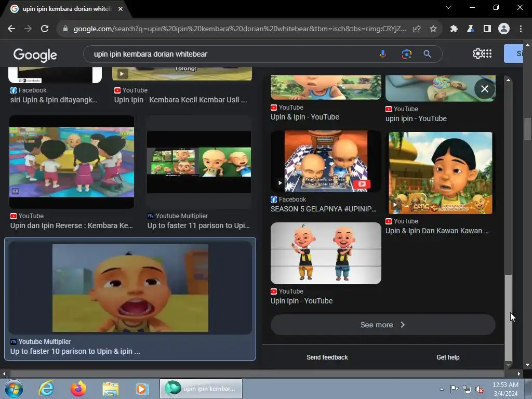Search by image with Google Lens icon
This screenshot has width=532, height=399.
(x=406, y=54)
